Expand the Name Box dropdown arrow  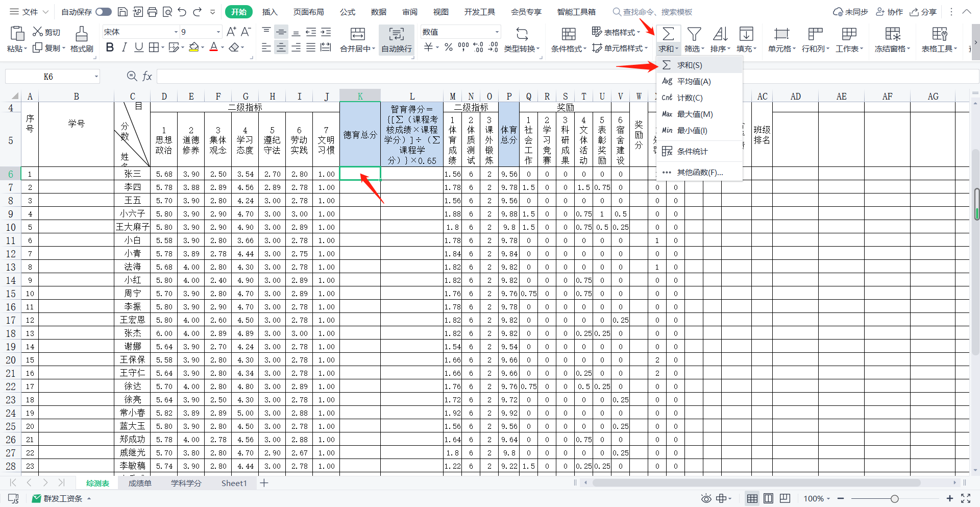(96, 77)
